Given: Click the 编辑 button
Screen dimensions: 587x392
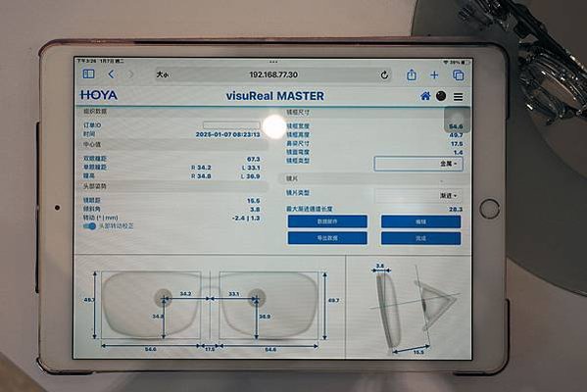Looking at the screenshot, I should pyautogui.click(x=420, y=221).
